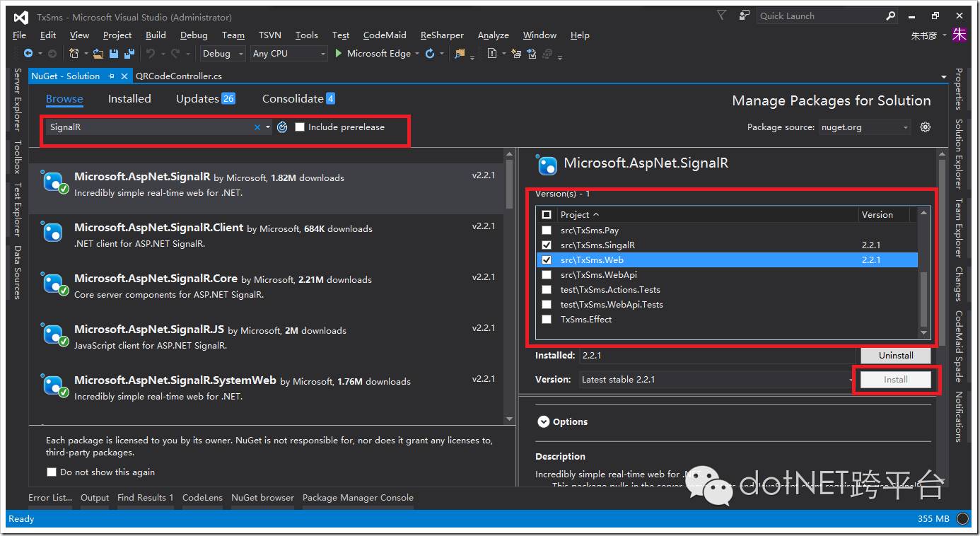Clear the SignalR search text
The height and width of the screenshot is (536, 980).
pos(257,127)
